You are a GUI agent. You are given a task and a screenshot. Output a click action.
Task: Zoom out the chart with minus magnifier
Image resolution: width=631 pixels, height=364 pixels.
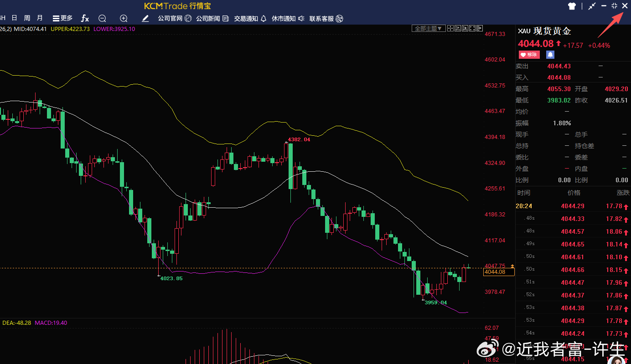tap(102, 18)
